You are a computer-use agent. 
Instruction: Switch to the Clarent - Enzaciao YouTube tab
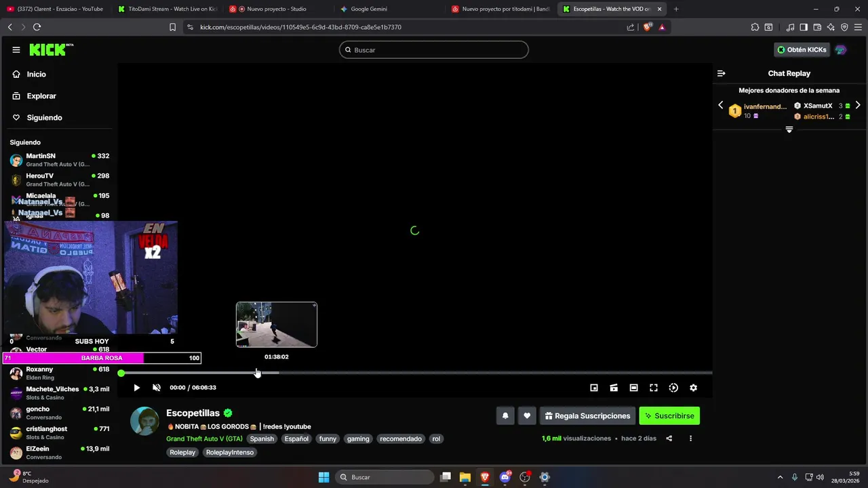[x=55, y=9]
